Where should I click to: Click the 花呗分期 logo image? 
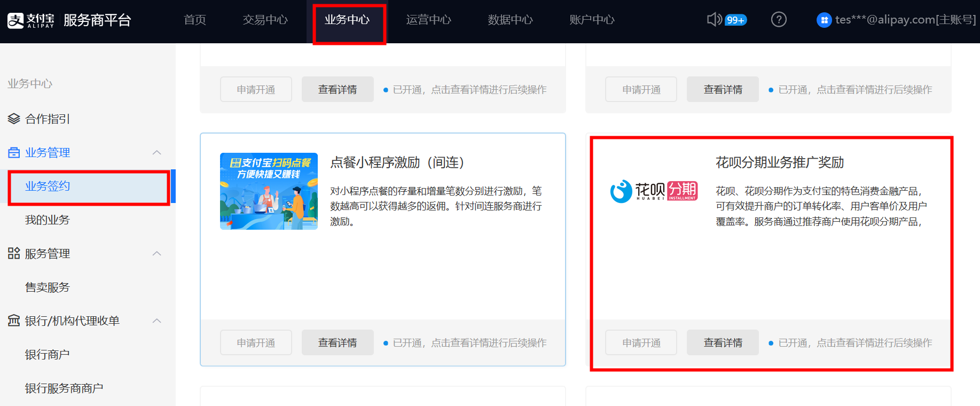(654, 191)
